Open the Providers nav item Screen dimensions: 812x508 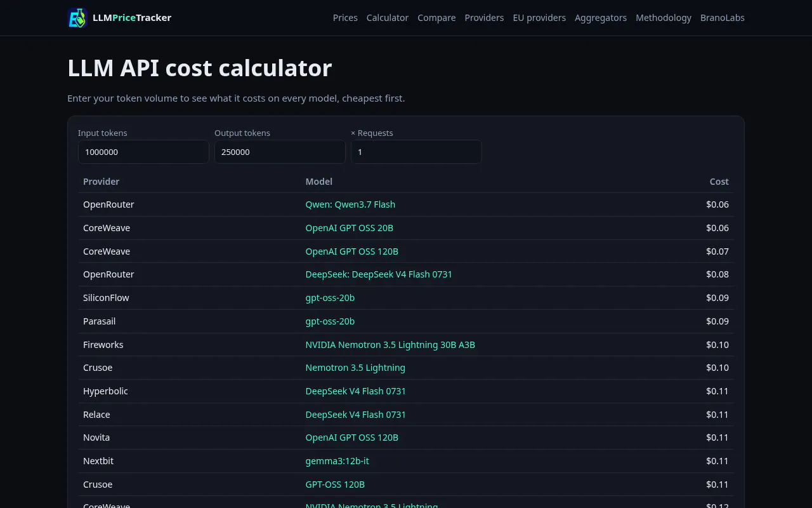click(x=484, y=18)
